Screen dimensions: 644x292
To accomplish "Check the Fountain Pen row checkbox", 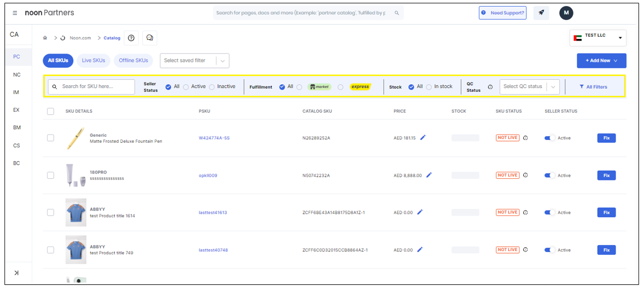I will [50, 138].
